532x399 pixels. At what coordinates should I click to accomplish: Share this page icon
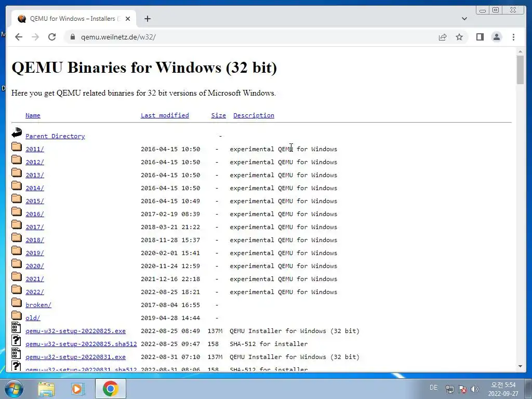pyautogui.click(x=443, y=37)
